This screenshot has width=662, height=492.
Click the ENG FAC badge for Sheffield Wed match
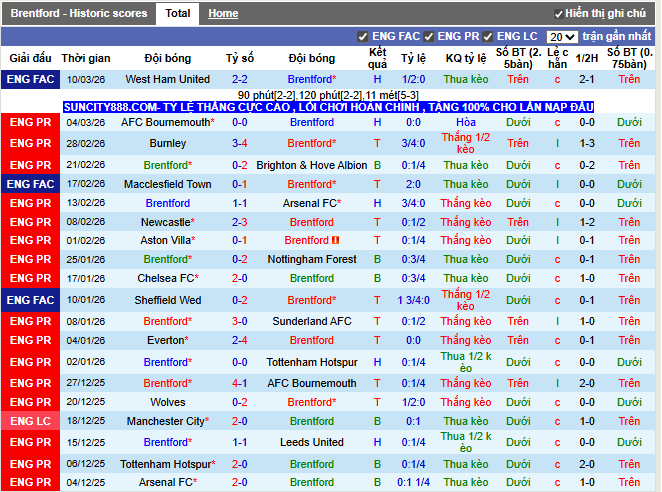click(30, 300)
